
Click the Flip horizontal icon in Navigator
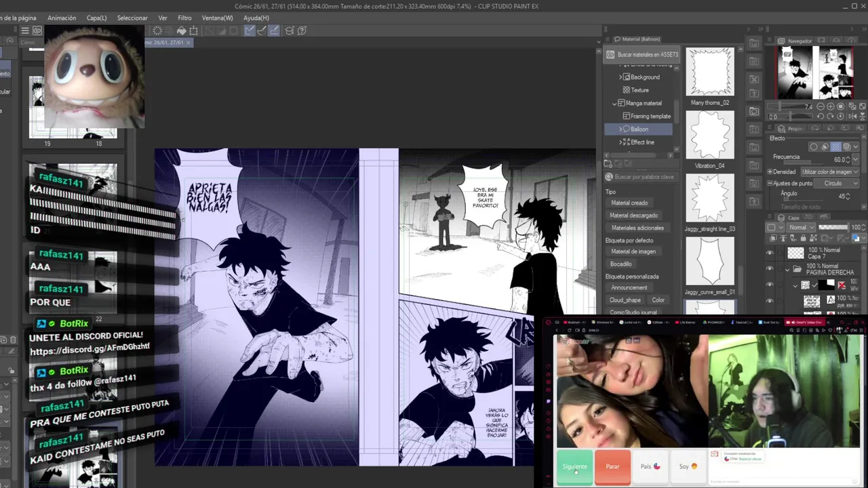click(852, 117)
